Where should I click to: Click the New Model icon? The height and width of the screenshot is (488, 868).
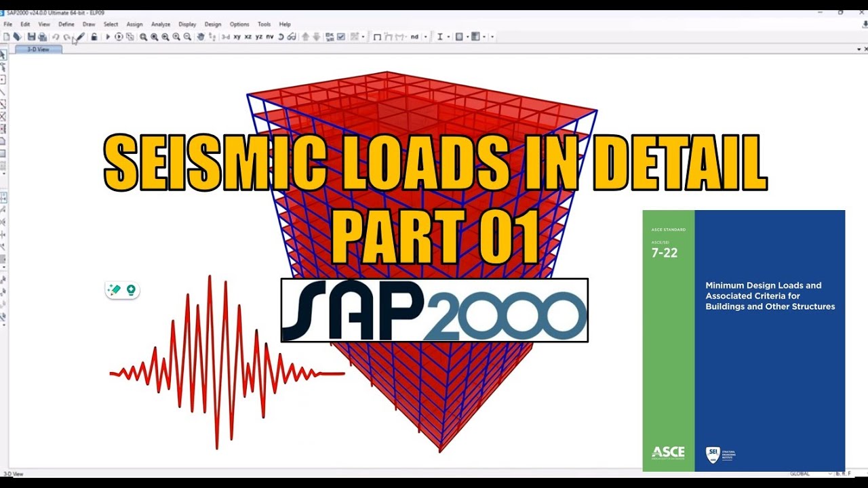[x=5, y=37]
